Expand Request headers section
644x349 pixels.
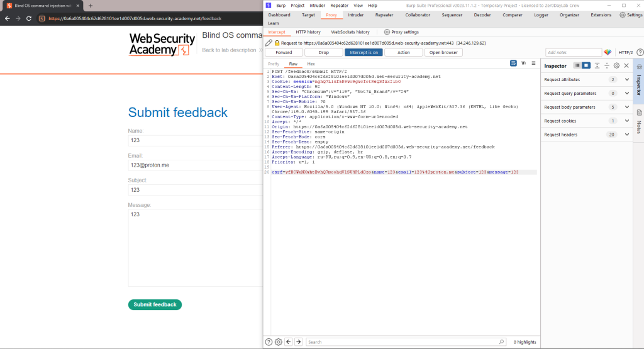pos(626,135)
